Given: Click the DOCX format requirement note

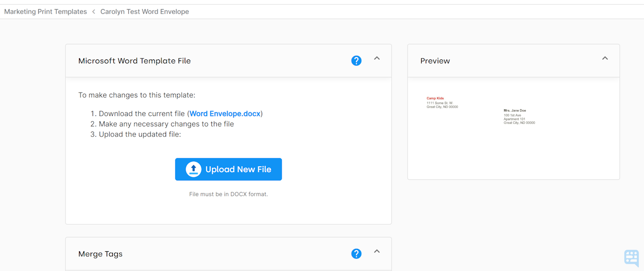Looking at the screenshot, I should coord(228,194).
